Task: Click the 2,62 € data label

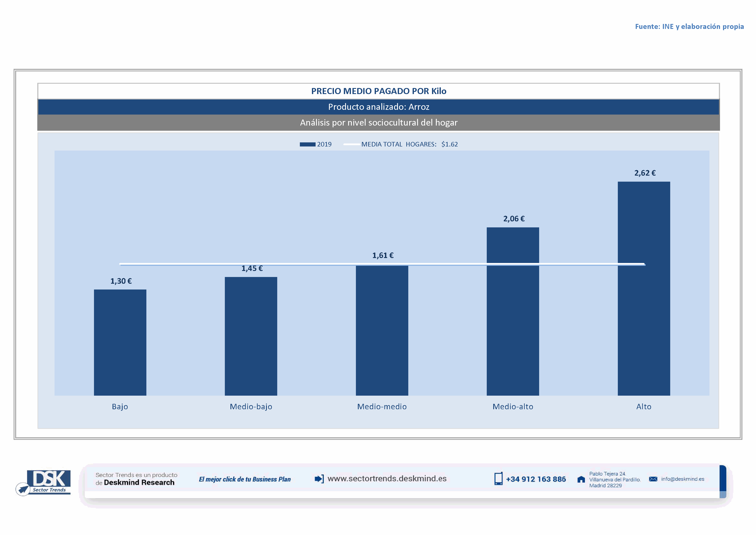Action: (645, 173)
